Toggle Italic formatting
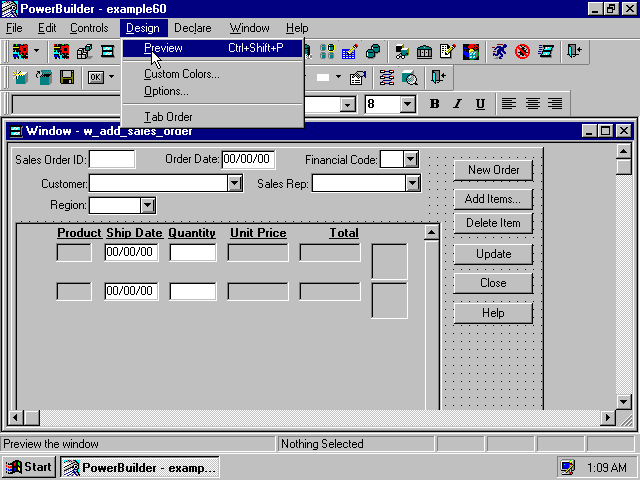This screenshot has width=640, height=480. pyautogui.click(x=458, y=104)
